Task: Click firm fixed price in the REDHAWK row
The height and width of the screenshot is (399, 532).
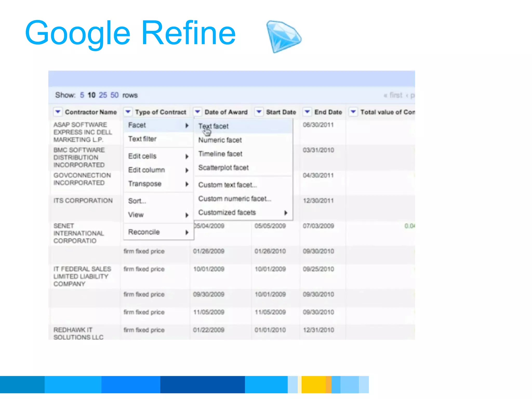Action: (x=144, y=330)
